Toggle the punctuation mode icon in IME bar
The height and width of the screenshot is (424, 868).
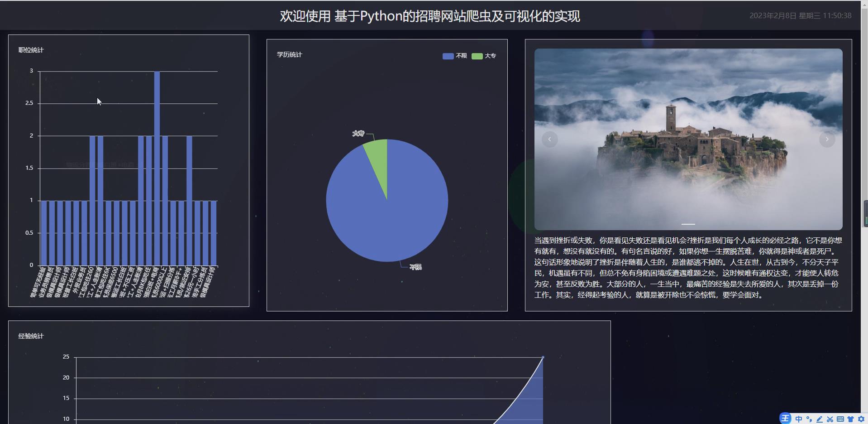[x=809, y=419]
